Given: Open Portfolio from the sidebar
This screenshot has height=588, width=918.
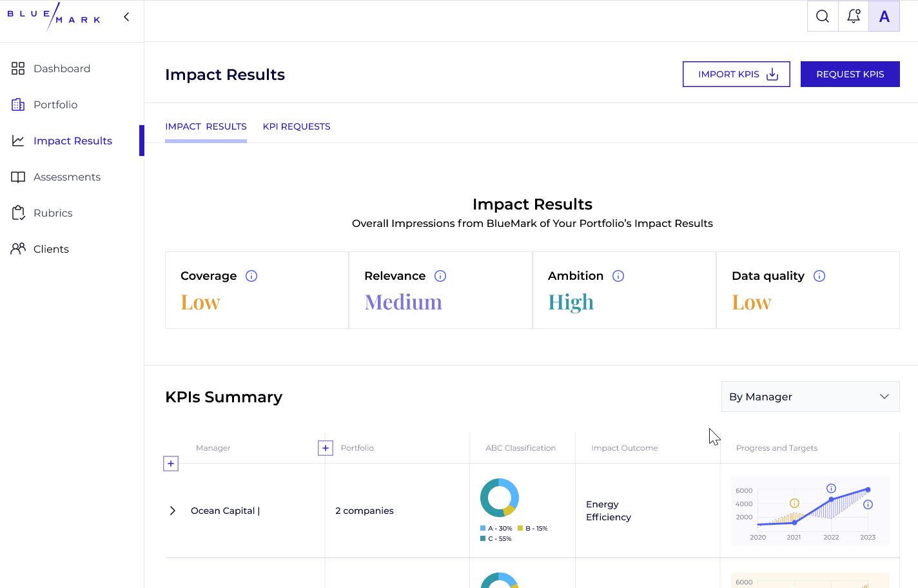Looking at the screenshot, I should (x=55, y=104).
